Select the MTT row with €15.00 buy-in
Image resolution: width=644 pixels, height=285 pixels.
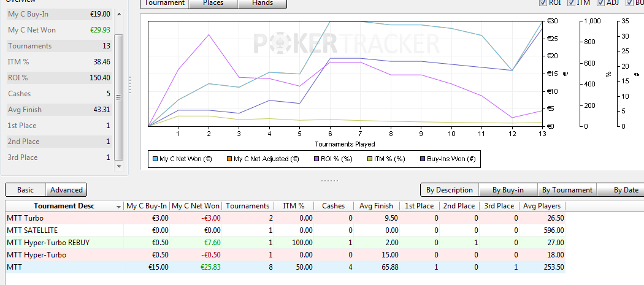click(x=285, y=267)
